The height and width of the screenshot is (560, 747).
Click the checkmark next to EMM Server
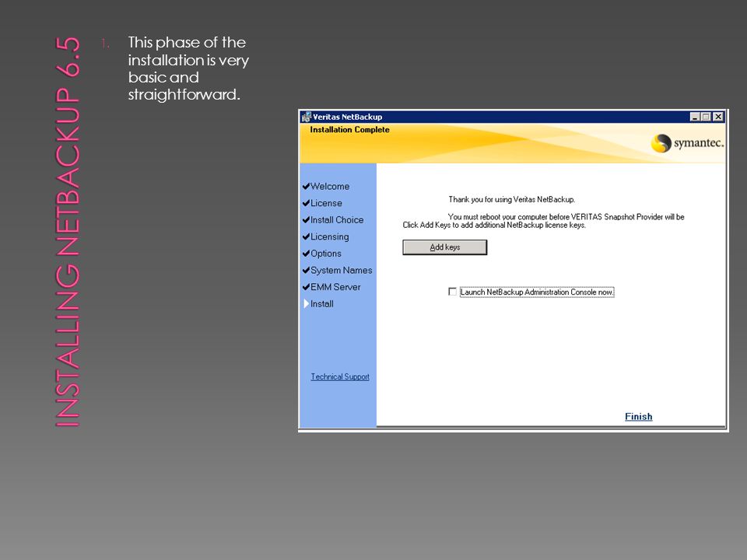[x=306, y=287]
